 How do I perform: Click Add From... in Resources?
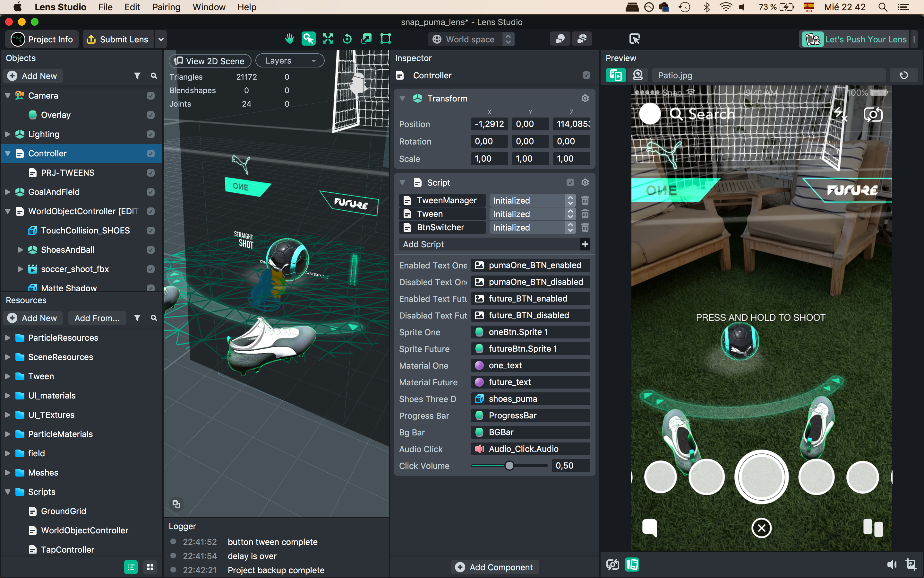[97, 318]
